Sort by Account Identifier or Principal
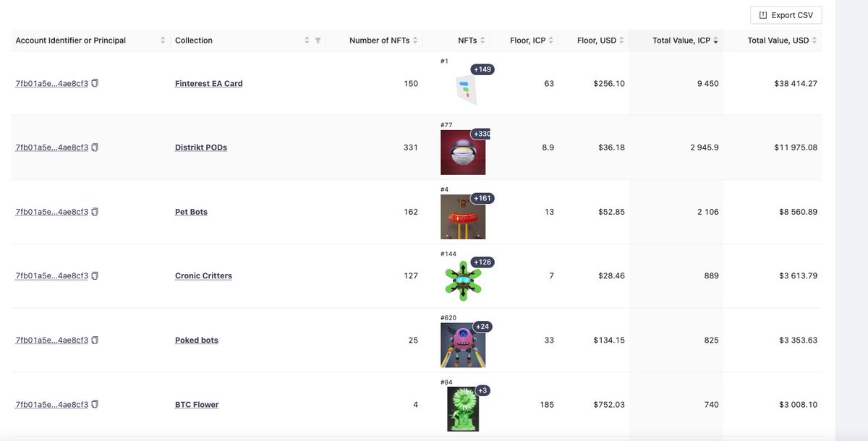 point(163,40)
